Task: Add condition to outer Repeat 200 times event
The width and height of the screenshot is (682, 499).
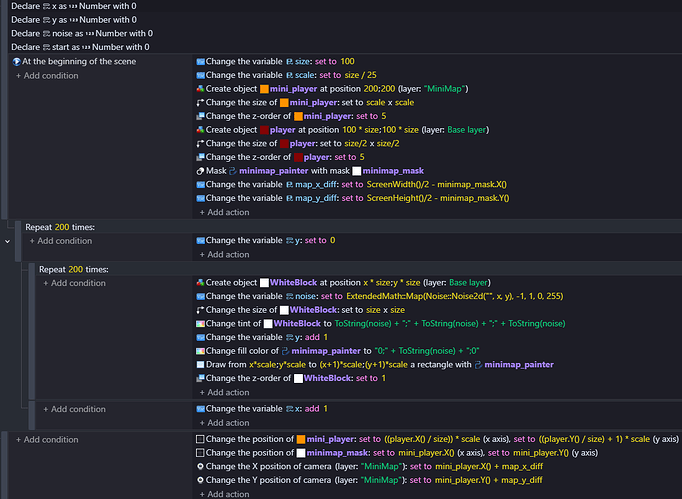Action: 61,241
